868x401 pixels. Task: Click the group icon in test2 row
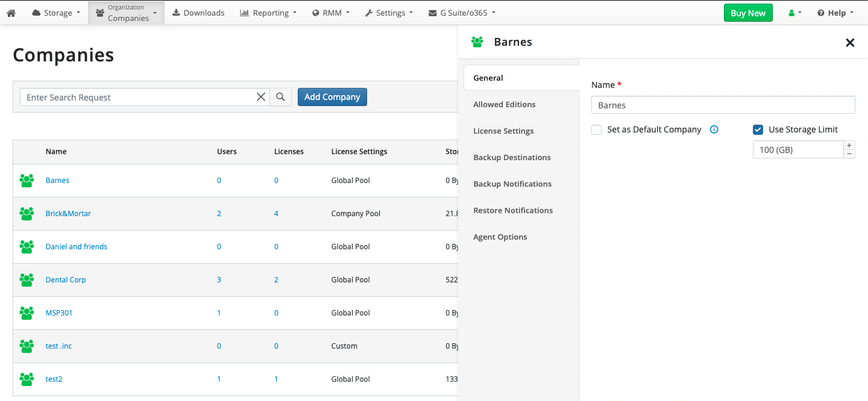[27, 379]
